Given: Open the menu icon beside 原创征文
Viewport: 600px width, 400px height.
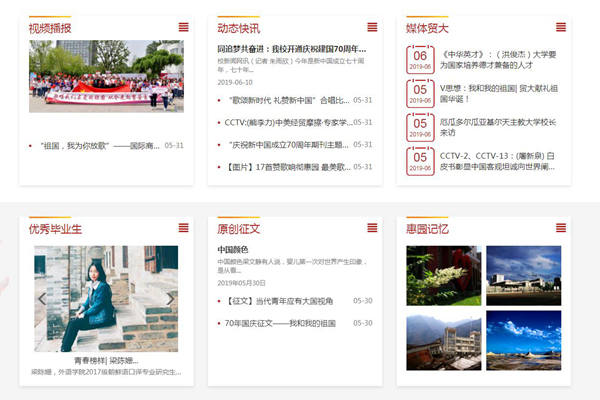Looking at the screenshot, I should pos(372,228).
